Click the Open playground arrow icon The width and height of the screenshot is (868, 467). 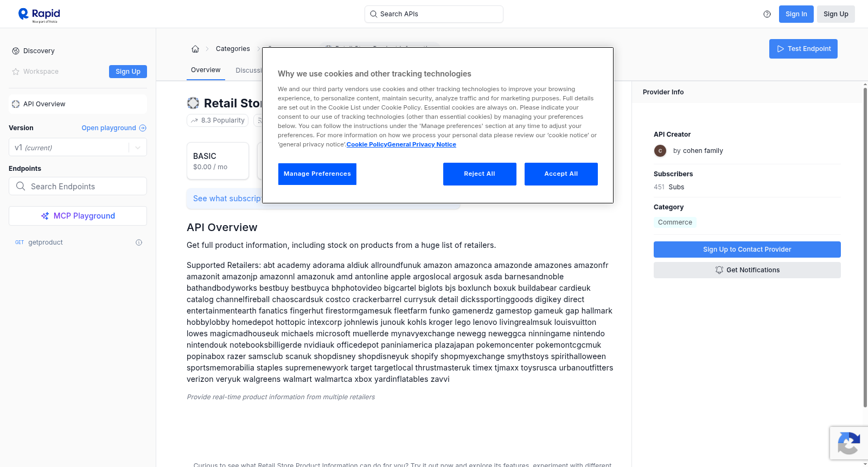pos(143,128)
